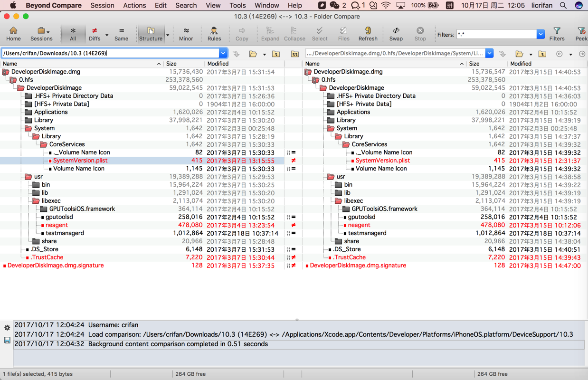Select .TrustCache in left pane
The image size is (588, 380).
tap(47, 257)
